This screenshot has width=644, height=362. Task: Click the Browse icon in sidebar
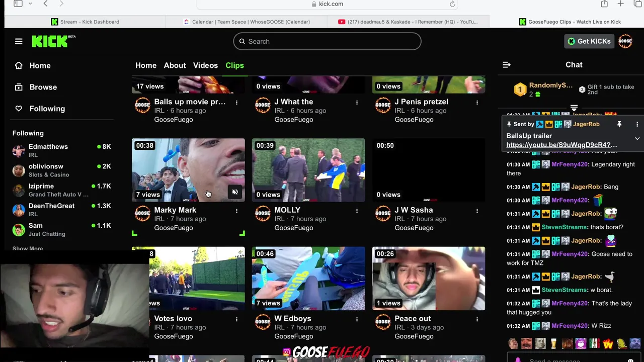click(19, 87)
